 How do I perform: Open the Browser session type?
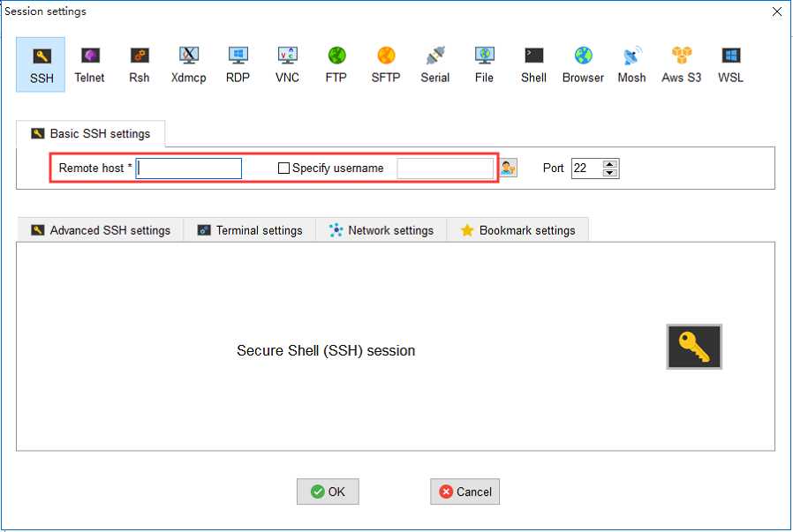(583, 64)
